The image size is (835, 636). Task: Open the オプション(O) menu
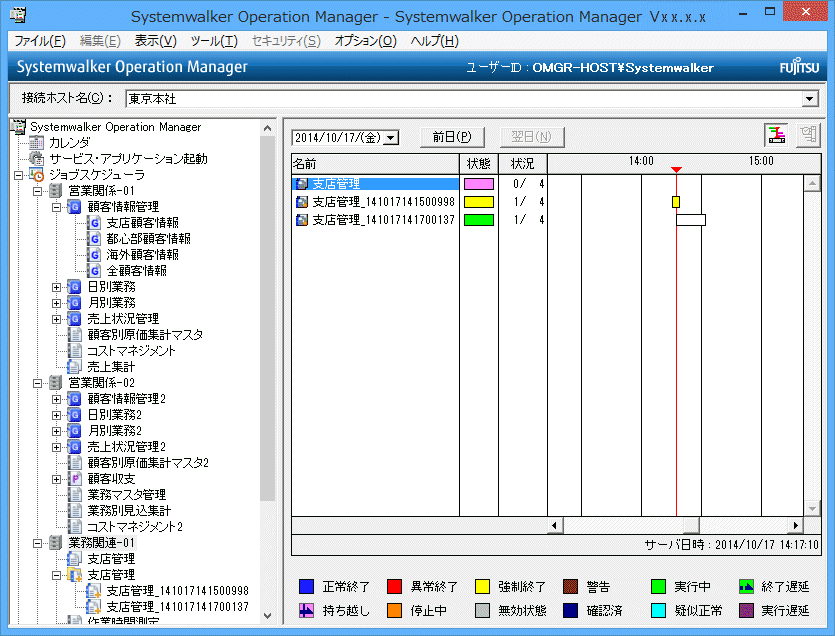pyautogui.click(x=365, y=41)
